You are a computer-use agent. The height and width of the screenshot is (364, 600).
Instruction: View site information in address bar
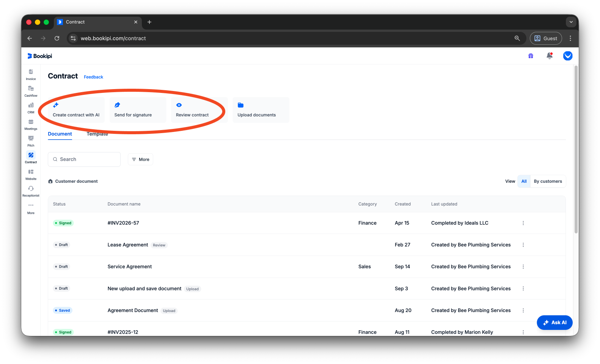click(73, 38)
